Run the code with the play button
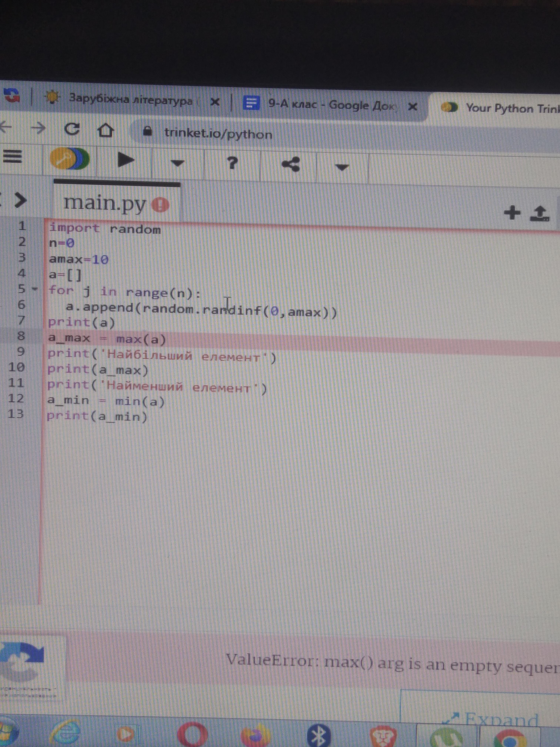Image resolution: width=560 pixels, height=747 pixels. [126, 160]
